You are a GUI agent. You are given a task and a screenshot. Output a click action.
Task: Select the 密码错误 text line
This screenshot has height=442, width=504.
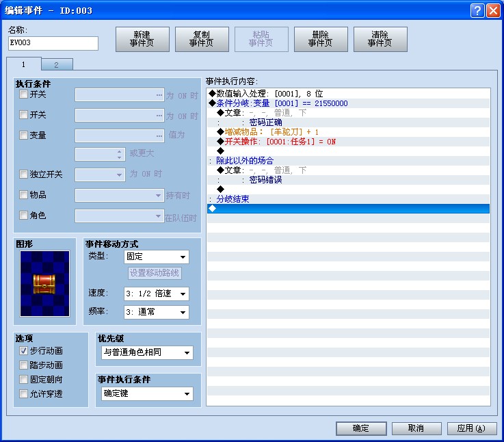point(349,180)
